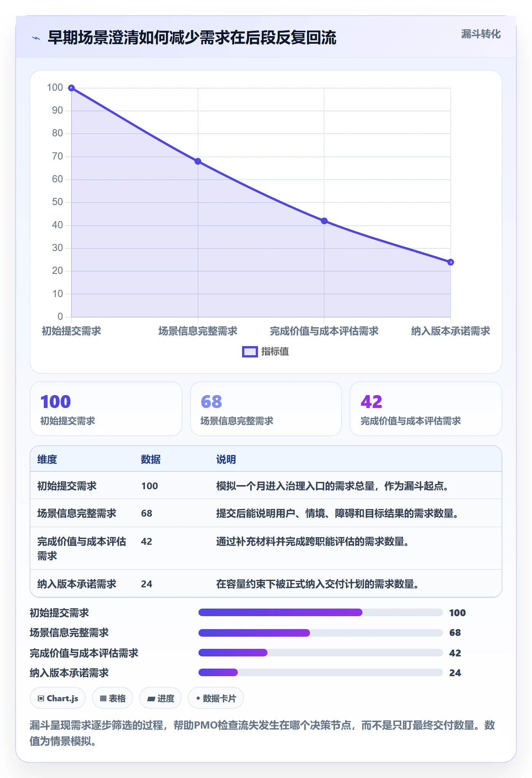
Task: Toggle the 指标值 legend swatch
Action: pyautogui.click(x=250, y=352)
